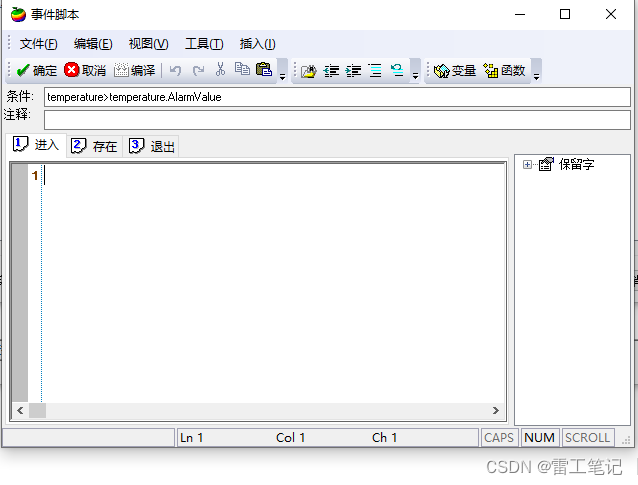638x485 pixels.
Task: Insert a function via 函数 button
Action: pyautogui.click(x=505, y=71)
